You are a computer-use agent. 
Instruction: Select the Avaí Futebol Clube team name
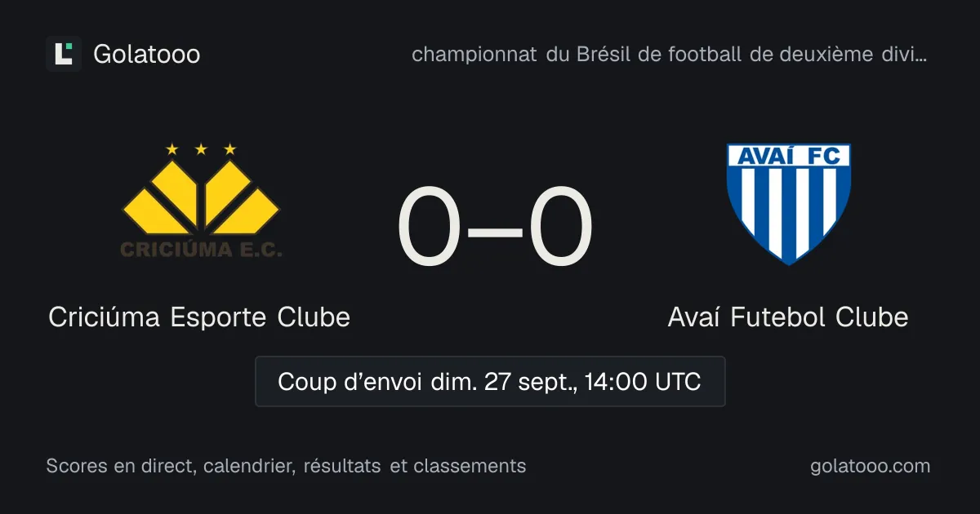[x=788, y=317]
